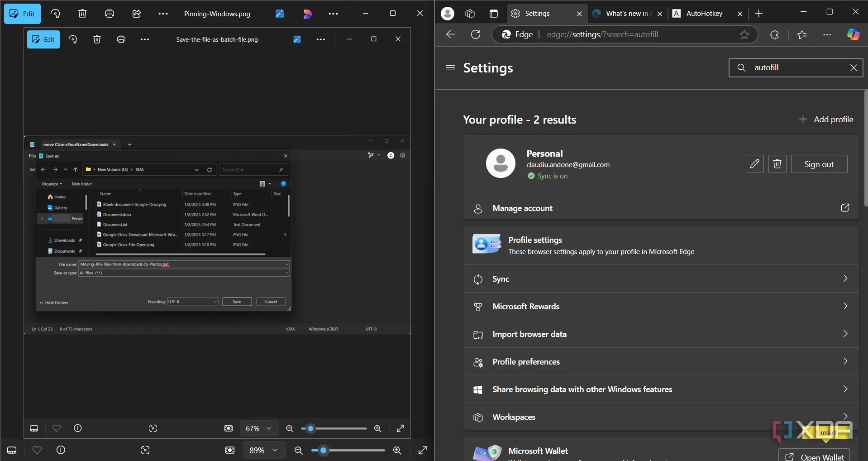868x461 pixels.
Task: Expand the Sync settings row
Action: (x=661, y=279)
